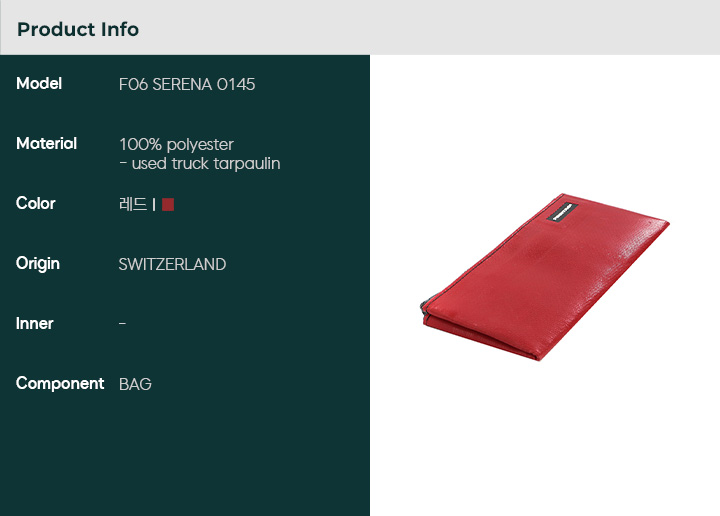
Task: Click the Component label
Action: (x=60, y=383)
